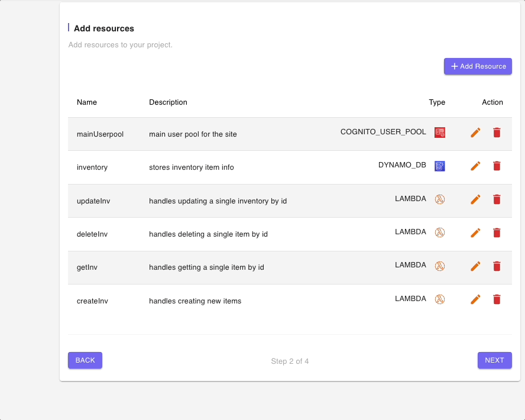Click 'main user pool for the site' description
The image size is (525, 420).
pos(193,134)
